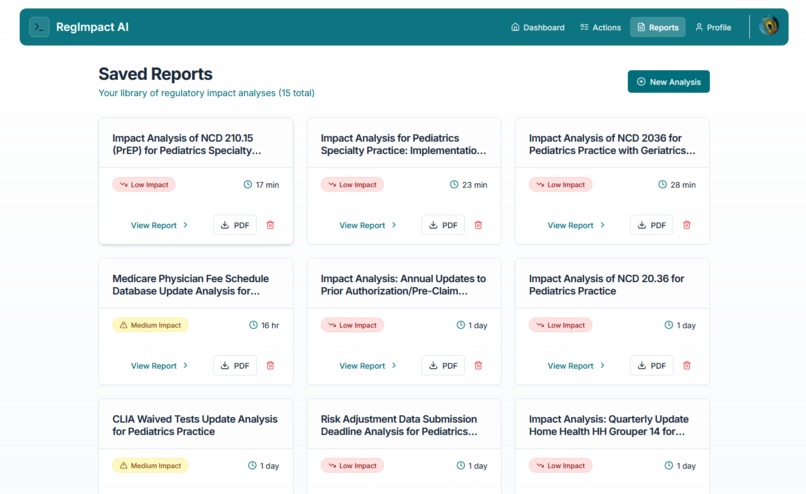Image resolution: width=806 pixels, height=494 pixels.
Task: Download PDF of Pediatrics Specialty Practice: Implementation report
Action: click(x=443, y=225)
